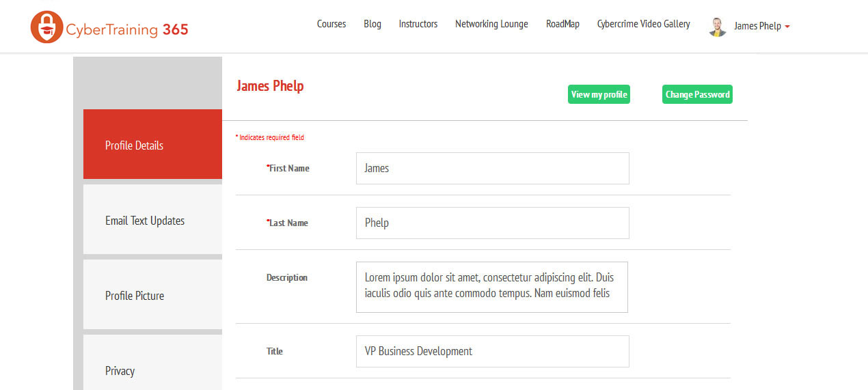The width and height of the screenshot is (868, 390).
Task: Switch to the Email Text Updates tab
Action: point(152,219)
